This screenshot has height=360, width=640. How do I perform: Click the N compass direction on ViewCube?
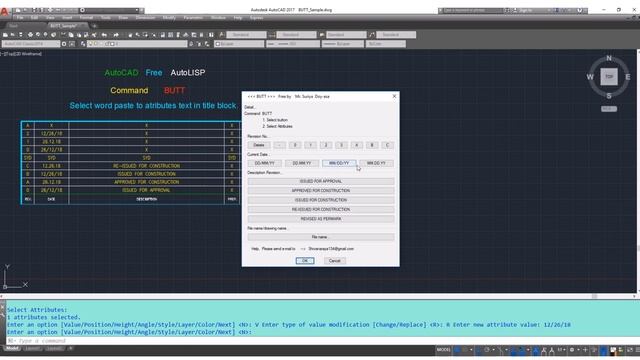pyautogui.click(x=609, y=58)
